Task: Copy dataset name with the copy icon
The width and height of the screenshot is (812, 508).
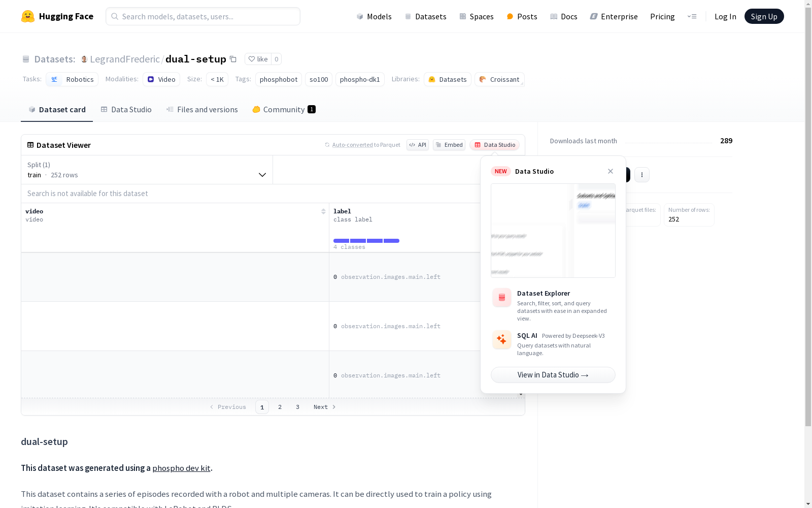Action: (233, 59)
